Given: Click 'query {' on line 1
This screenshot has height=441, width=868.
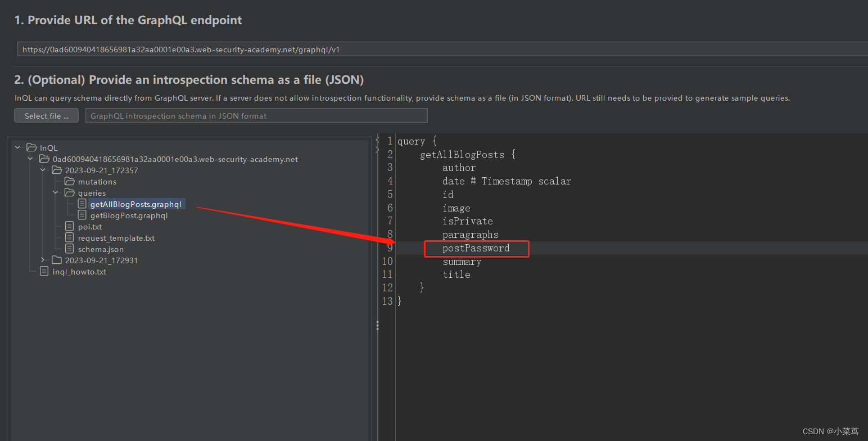Looking at the screenshot, I should (x=417, y=141).
